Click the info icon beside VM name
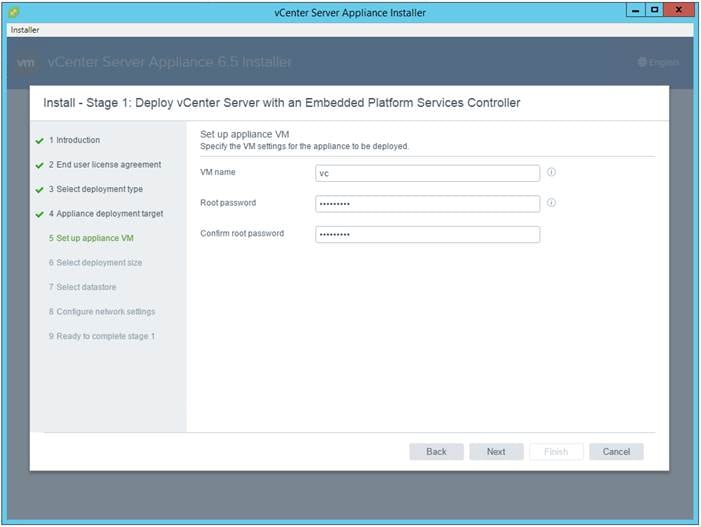 pyautogui.click(x=551, y=172)
